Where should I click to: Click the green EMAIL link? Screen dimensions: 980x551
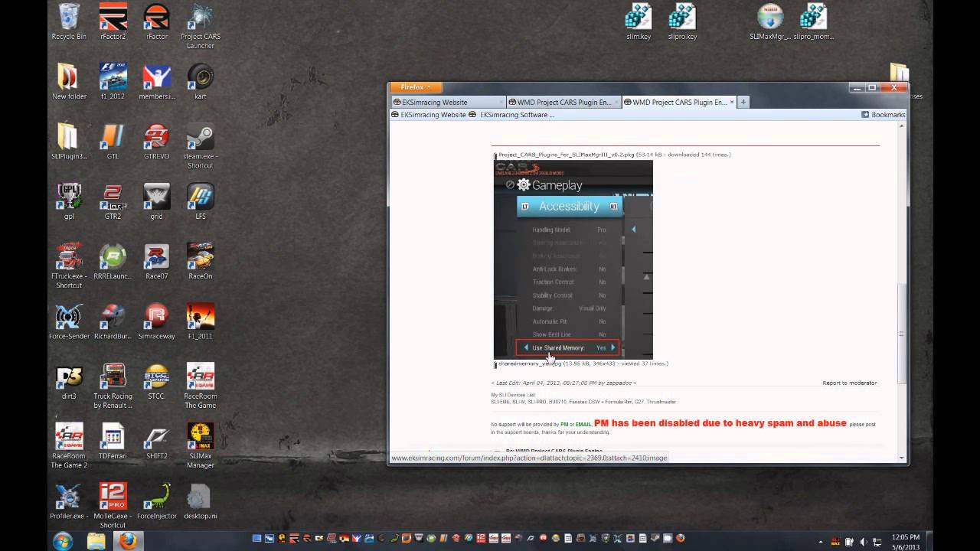point(583,425)
